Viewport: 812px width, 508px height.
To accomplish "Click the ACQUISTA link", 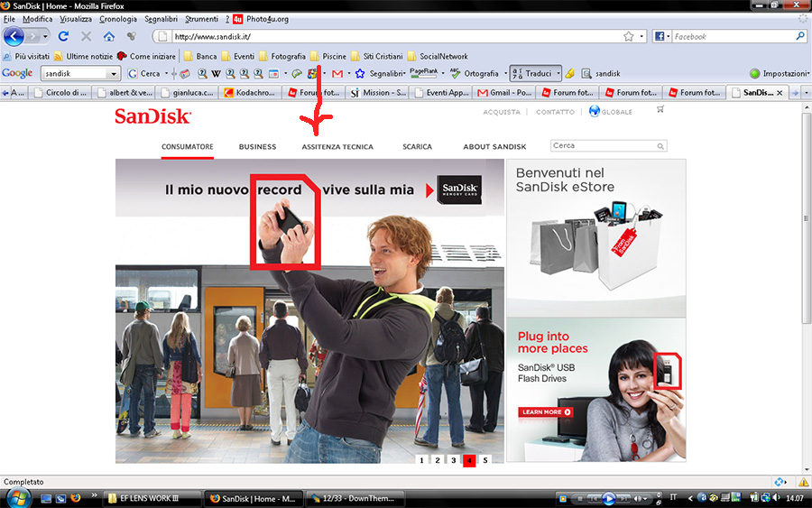I will pyautogui.click(x=502, y=112).
